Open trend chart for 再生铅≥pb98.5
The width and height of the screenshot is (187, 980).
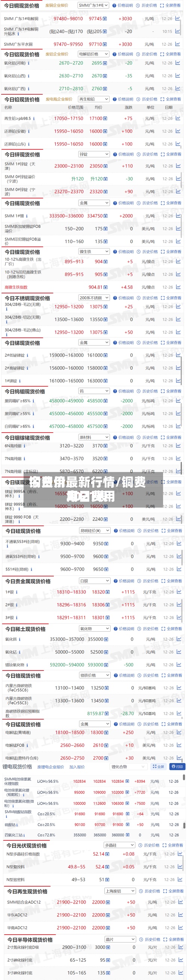(178, 118)
